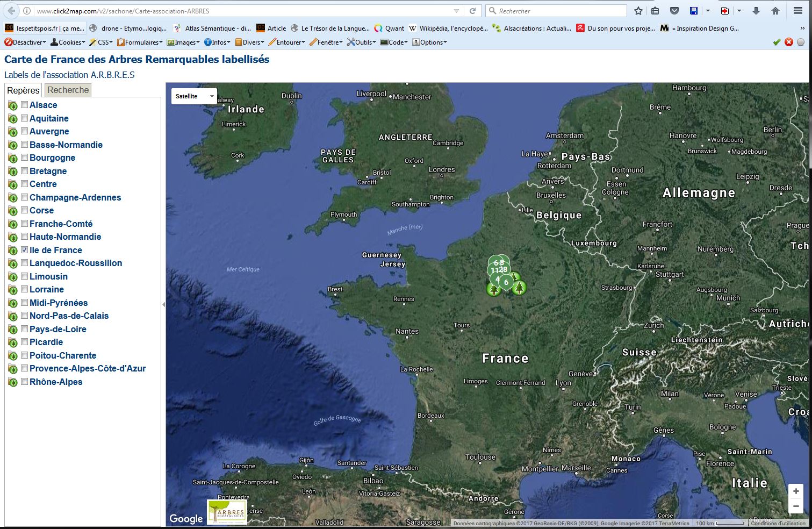
Task: Open the Firefox hamburger menu
Action: click(x=797, y=11)
